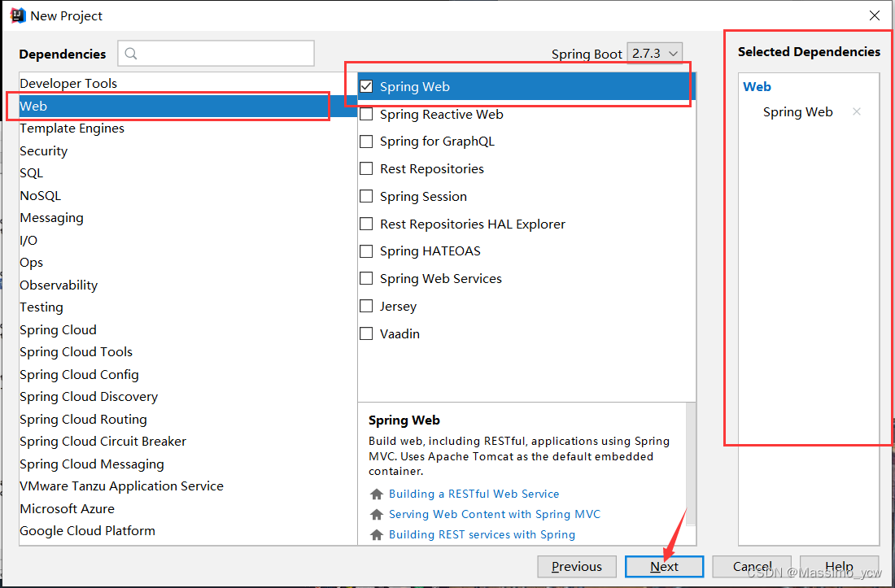Open Serving Web Content with Spring MVC link
The width and height of the screenshot is (895, 588).
(495, 515)
